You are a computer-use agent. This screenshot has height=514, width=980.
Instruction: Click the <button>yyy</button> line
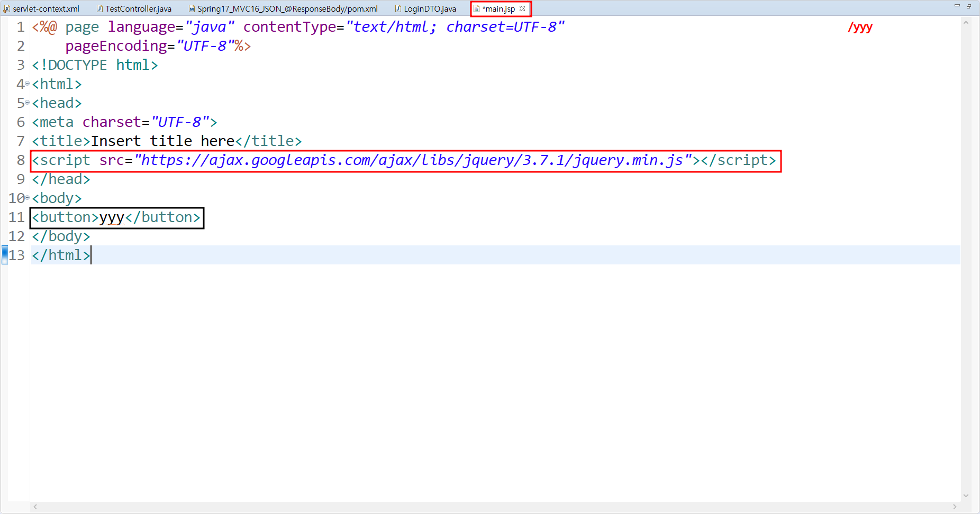point(116,217)
